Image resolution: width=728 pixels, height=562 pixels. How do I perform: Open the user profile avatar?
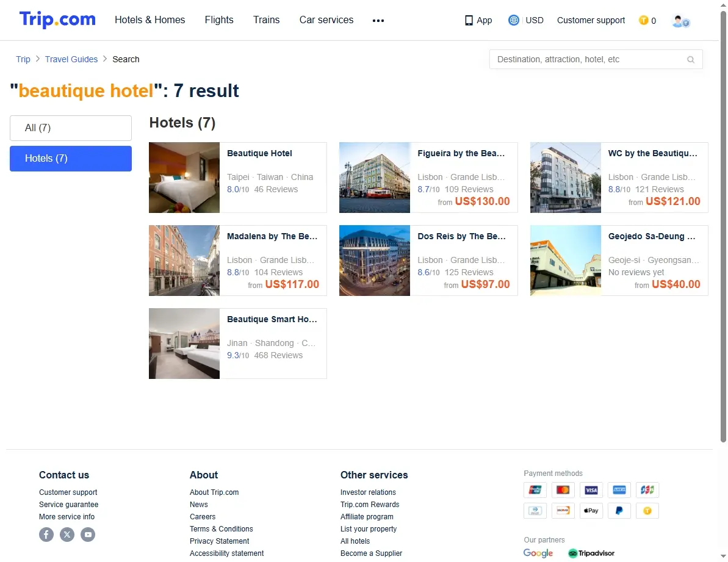tap(680, 21)
